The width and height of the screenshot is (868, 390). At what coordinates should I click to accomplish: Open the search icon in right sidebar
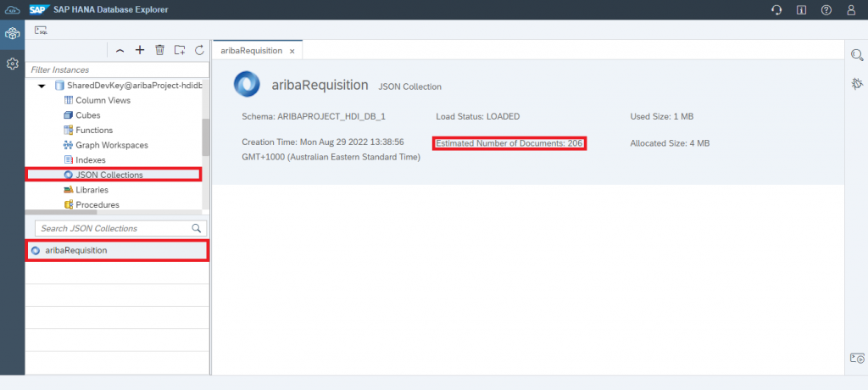pos(856,54)
